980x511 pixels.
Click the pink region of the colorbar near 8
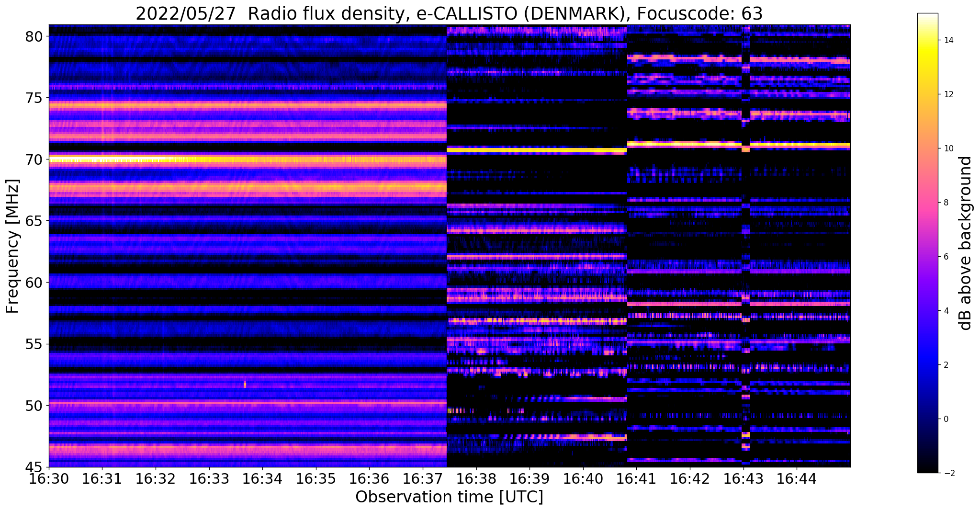[x=927, y=203]
